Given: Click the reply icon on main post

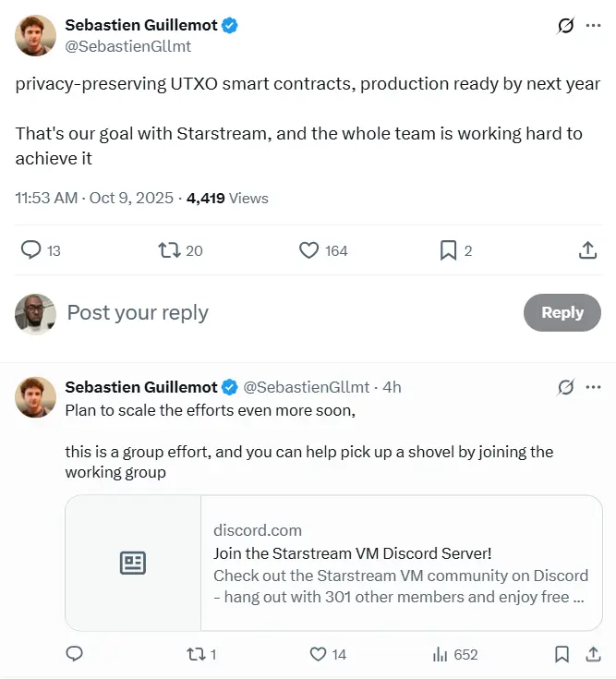Looking at the screenshot, I should 31,249.
